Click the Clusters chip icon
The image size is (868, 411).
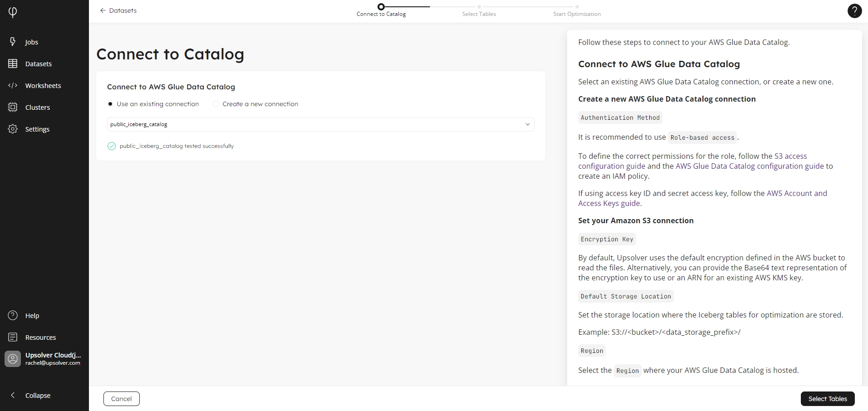pyautogui.click(x=13, y=107)
